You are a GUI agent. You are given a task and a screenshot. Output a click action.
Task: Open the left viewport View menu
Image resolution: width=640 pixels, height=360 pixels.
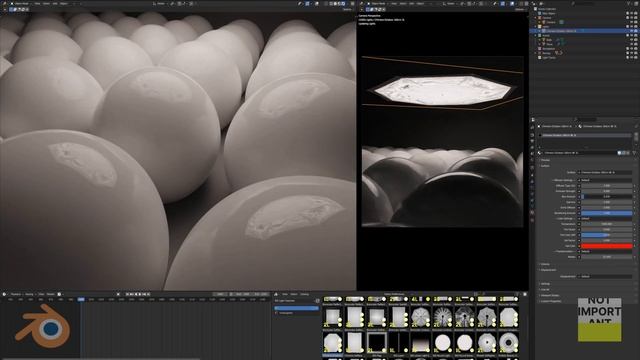tap(37, 3)
